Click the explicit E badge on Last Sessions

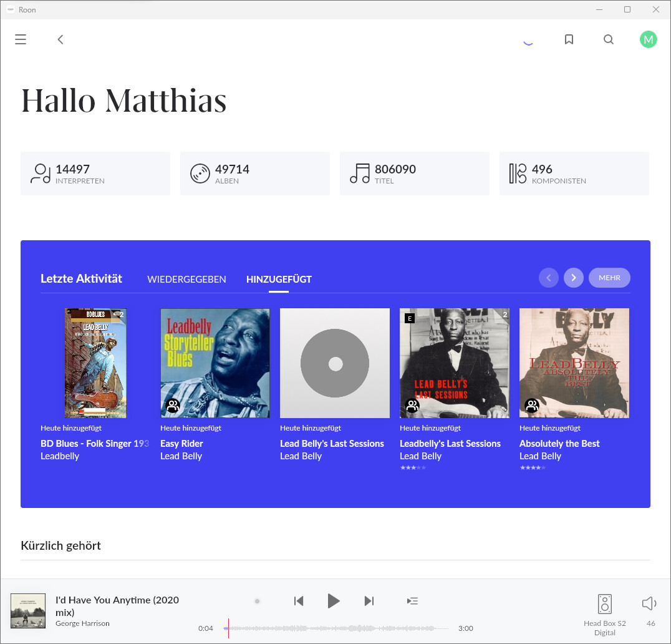click(x=410, y=318)
